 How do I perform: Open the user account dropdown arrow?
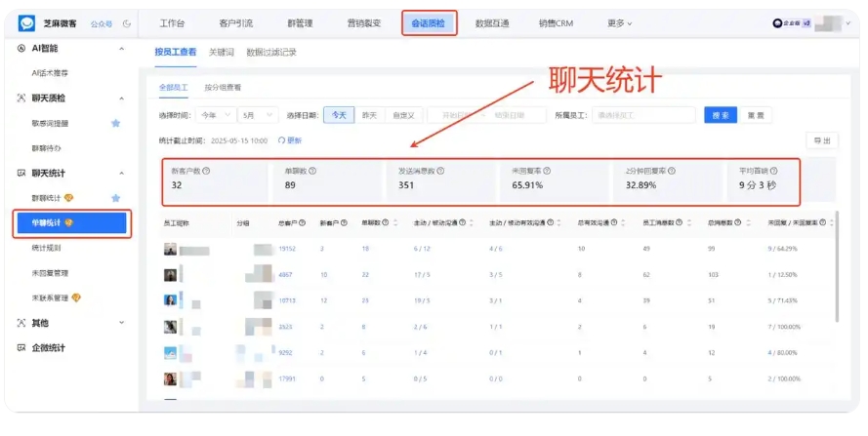[848, 23]
